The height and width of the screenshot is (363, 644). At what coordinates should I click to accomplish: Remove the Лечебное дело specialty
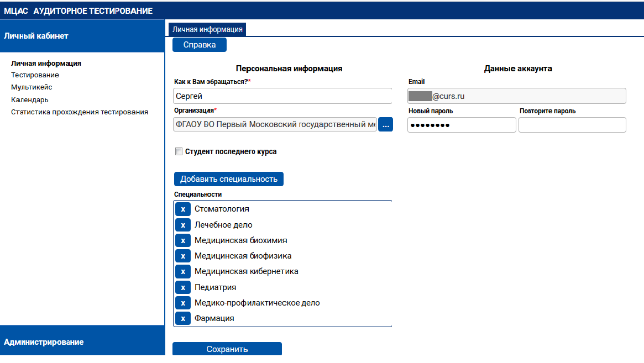pos(183,225)
